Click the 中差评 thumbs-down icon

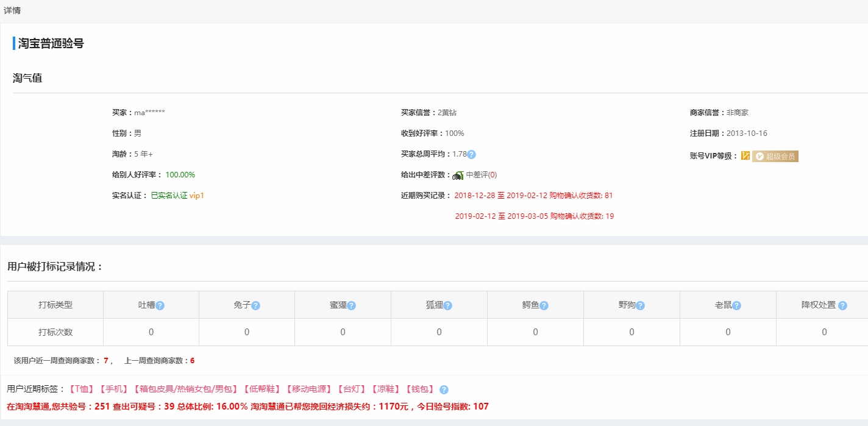(458, 175)
